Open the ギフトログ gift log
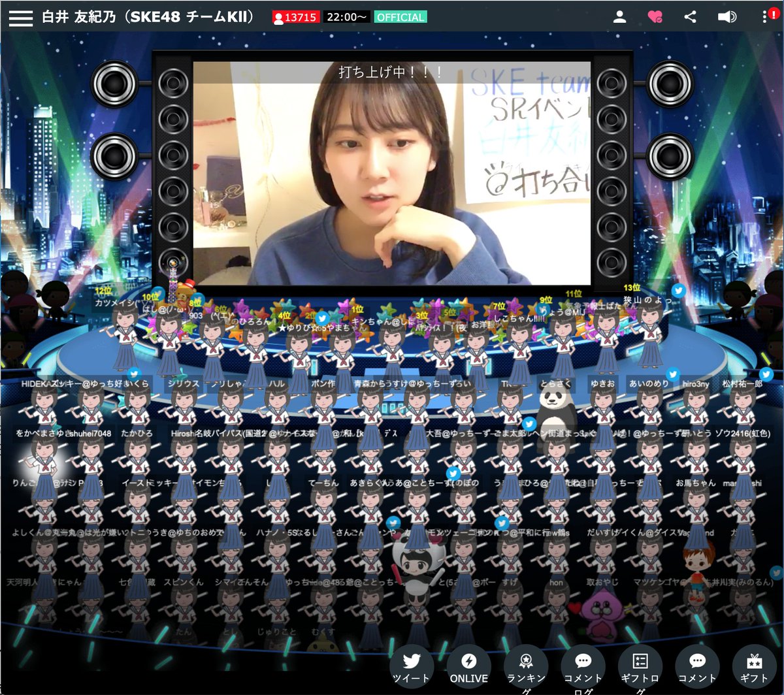The height and width of the screenshot is (695, 784). pyautogui.click(x=641, y=668)
